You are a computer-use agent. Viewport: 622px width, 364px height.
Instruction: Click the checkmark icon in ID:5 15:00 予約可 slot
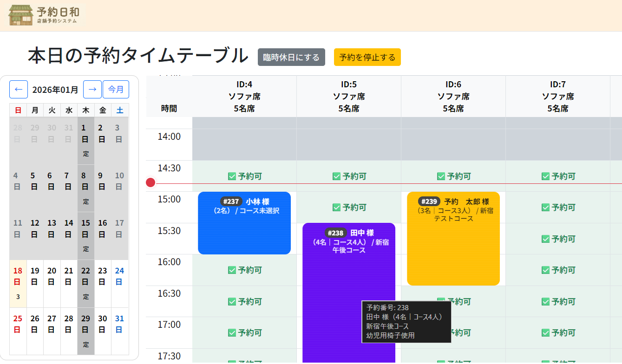(x=335, y=208)
